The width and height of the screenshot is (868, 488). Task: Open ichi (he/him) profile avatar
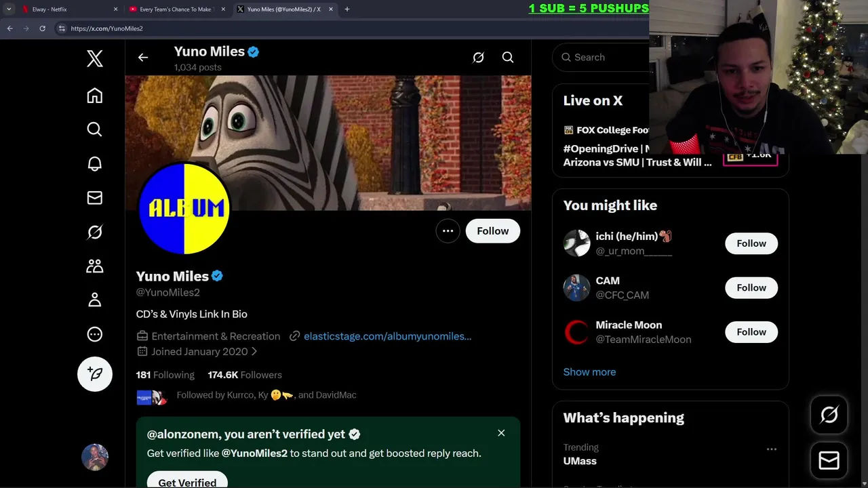click(x=577, y=243)
